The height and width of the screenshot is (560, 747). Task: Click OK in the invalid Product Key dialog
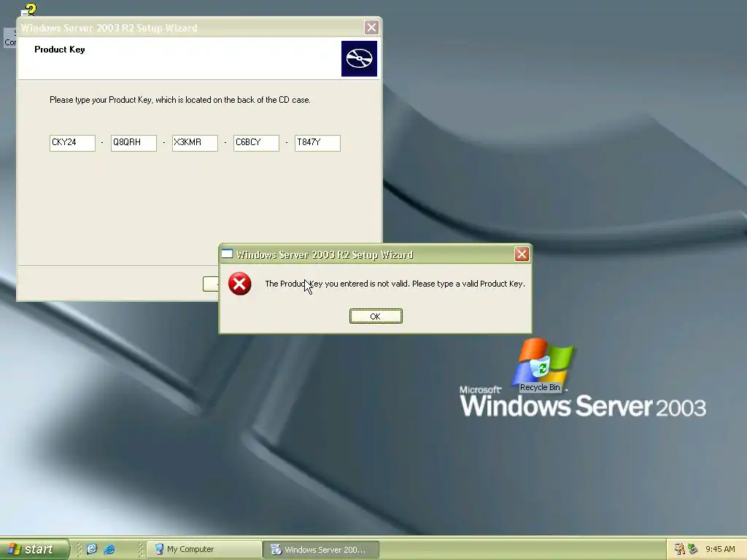(376, 316)
